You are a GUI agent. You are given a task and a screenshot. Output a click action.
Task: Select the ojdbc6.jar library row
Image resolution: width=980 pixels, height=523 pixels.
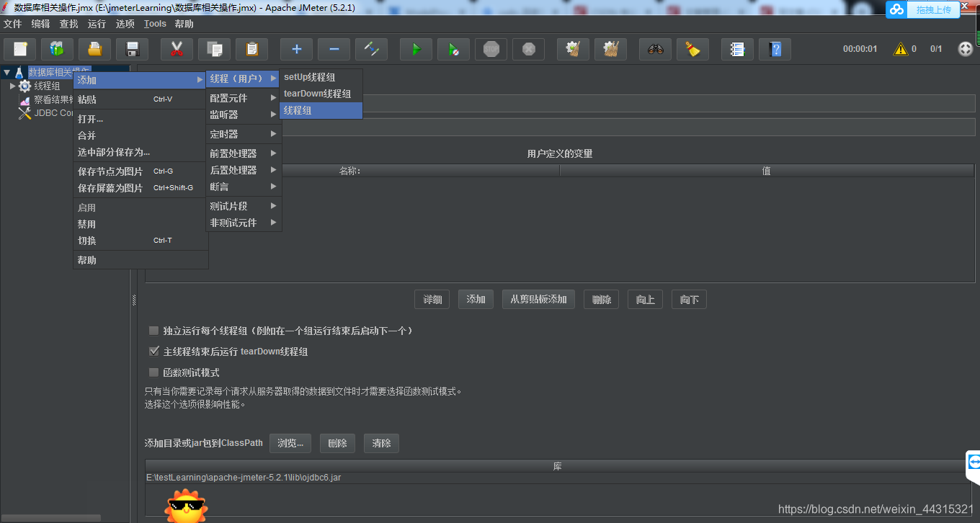coord(558,478)
